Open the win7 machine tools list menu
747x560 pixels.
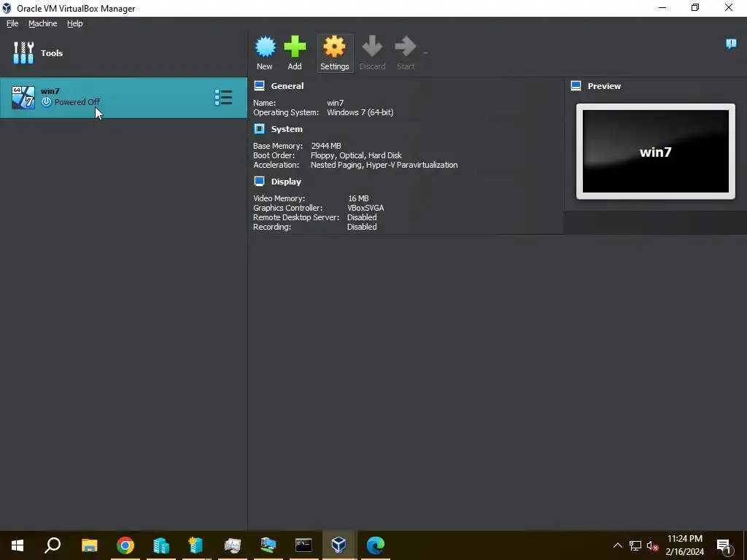[x=223, y=98]
